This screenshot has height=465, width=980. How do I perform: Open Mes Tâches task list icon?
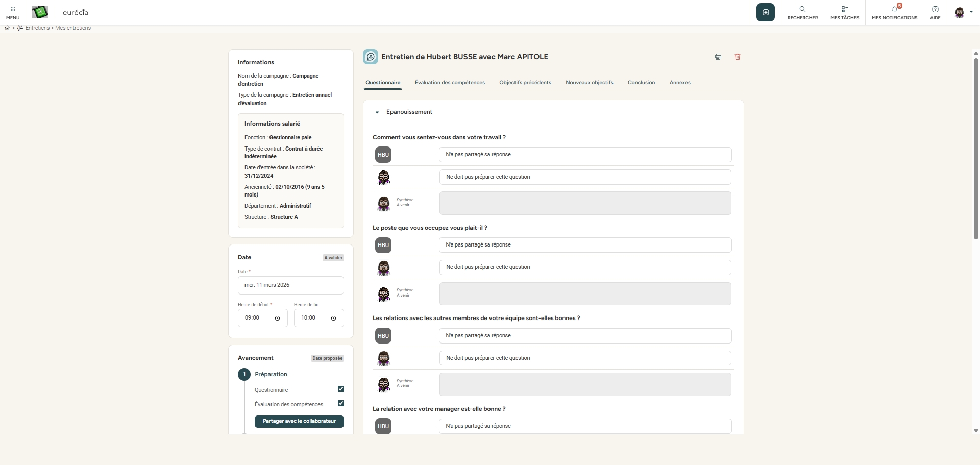[844, 10]
